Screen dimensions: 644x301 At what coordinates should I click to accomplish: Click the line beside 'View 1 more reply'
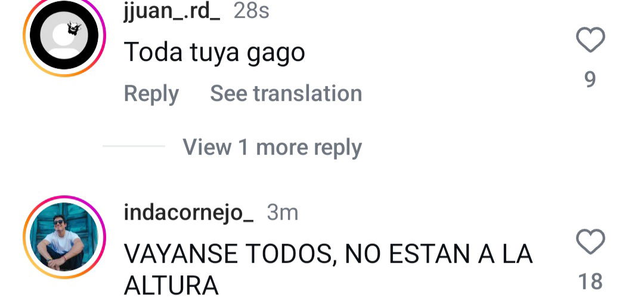click(x=134, y=146)
